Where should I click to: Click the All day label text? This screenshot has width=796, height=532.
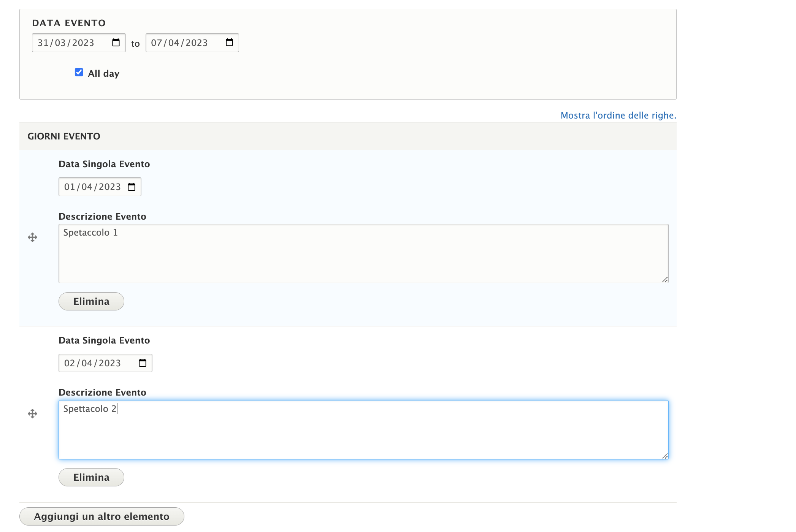coord(103,73)
